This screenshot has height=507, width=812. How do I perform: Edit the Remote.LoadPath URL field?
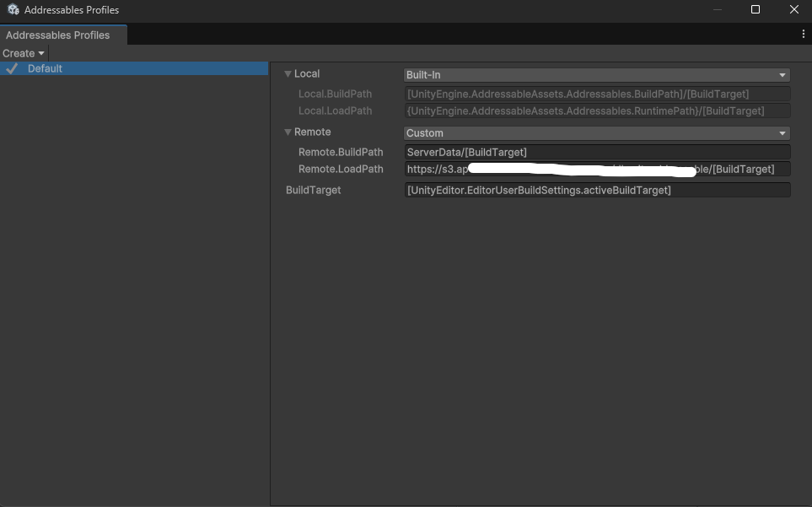coord(596,169)
